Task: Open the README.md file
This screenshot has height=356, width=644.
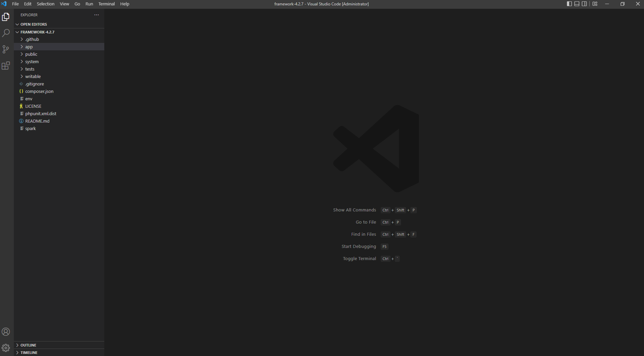Action: tap(59, 121)
